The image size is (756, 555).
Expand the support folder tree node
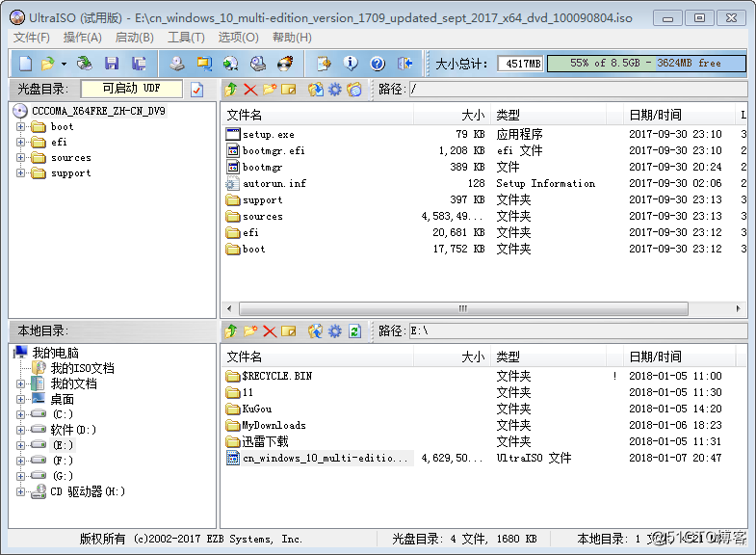[x=20, y=173]
